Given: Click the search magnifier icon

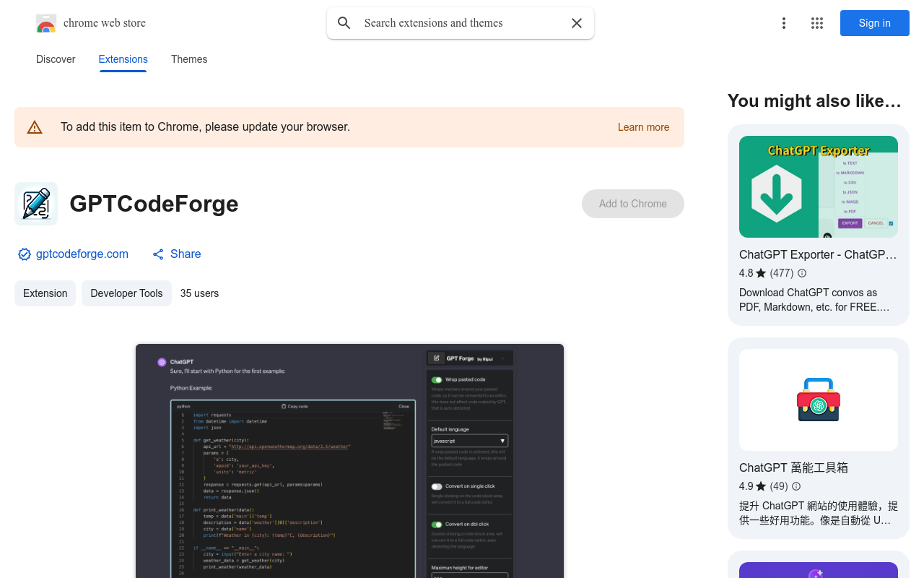Looking at the screenshot, I should coord(344,23).
